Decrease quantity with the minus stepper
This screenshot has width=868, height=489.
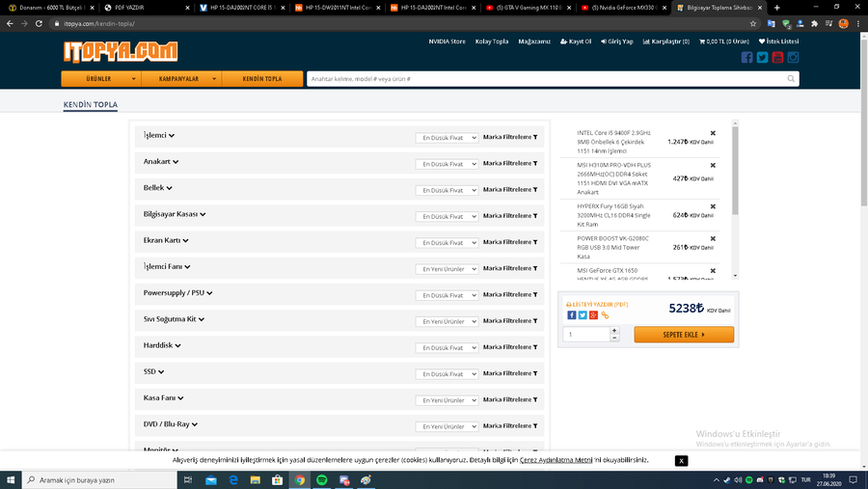[614, 338]
